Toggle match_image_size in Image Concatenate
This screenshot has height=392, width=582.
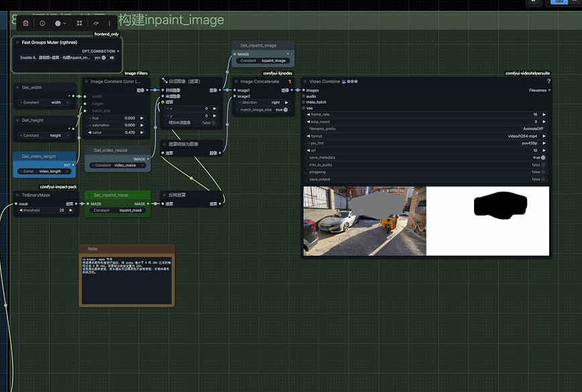pyautogui.click(x=286, y=110)
